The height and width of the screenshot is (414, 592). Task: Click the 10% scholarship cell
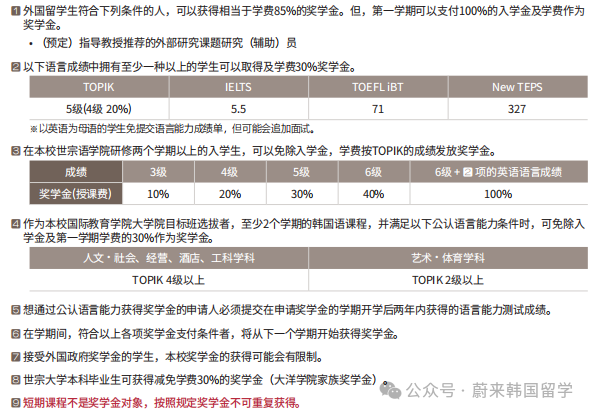click(x=158, y=194)
